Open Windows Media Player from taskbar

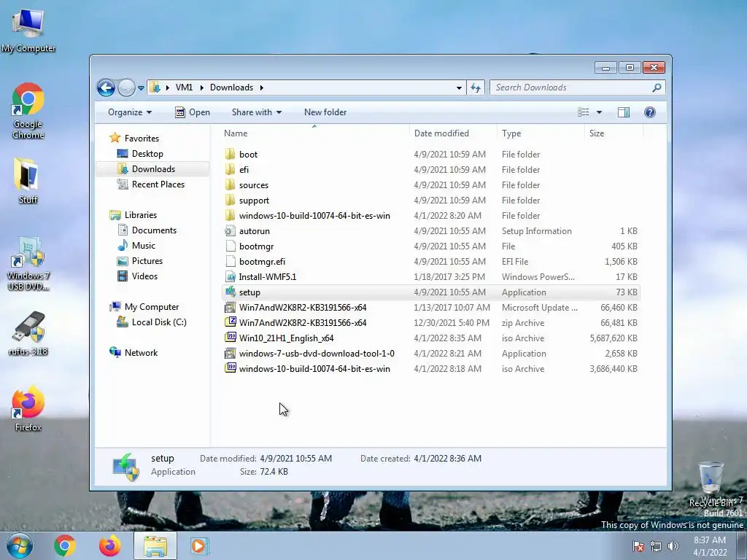point(198,545)
